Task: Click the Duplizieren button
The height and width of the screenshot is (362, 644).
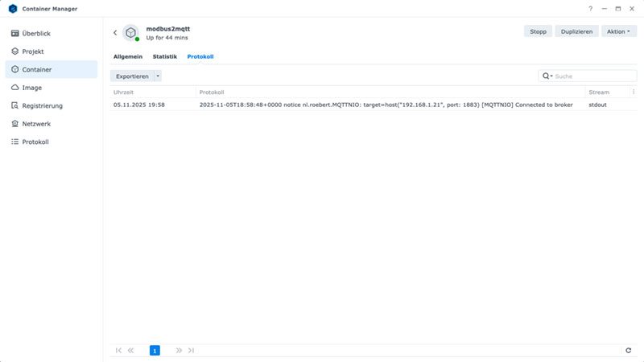Action: click(576, 31)
